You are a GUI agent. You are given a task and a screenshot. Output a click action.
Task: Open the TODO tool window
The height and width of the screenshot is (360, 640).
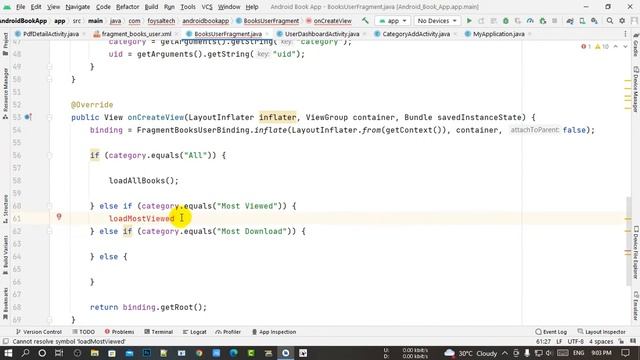(83, 332)
